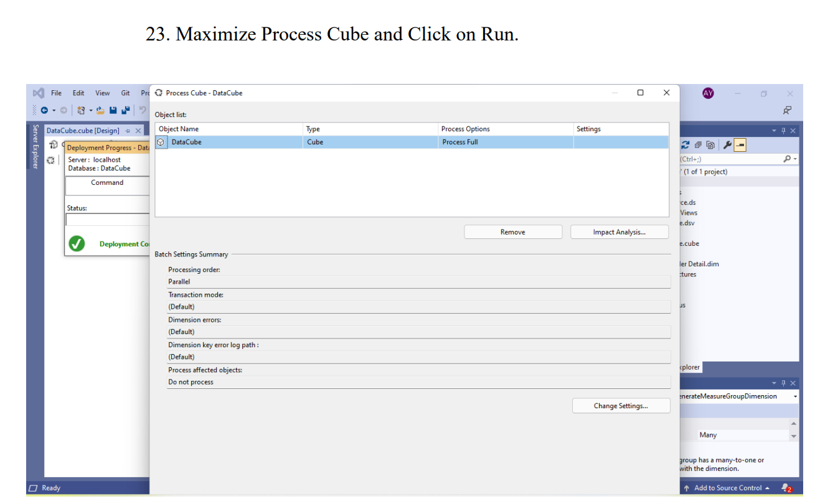Screen dimensions: 815x504
Task: Click the New Project toolbar icon
Action: coord(81,110)
